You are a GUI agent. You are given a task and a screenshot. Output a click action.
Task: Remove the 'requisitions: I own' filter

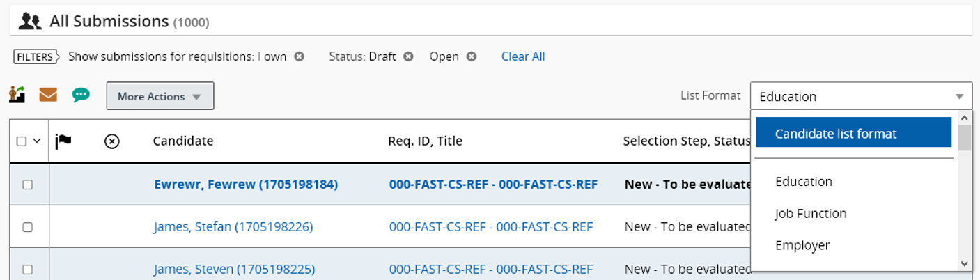(299, 56)
